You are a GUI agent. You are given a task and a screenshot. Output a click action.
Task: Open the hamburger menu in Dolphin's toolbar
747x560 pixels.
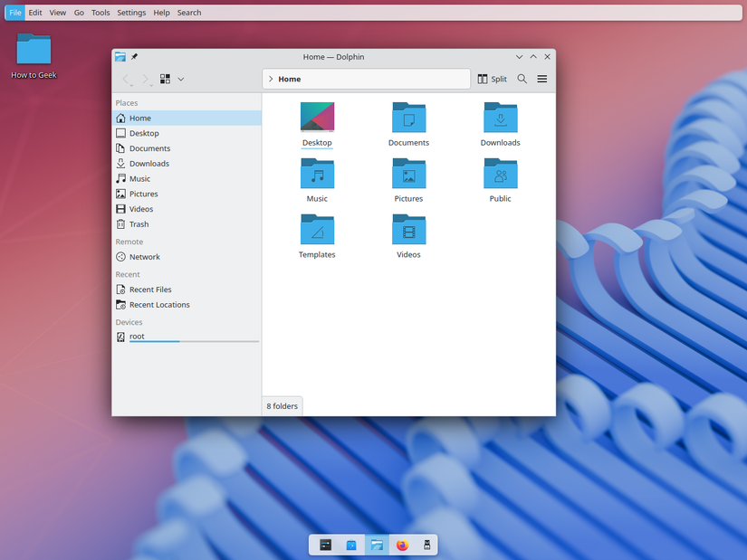tap(541, 79)
